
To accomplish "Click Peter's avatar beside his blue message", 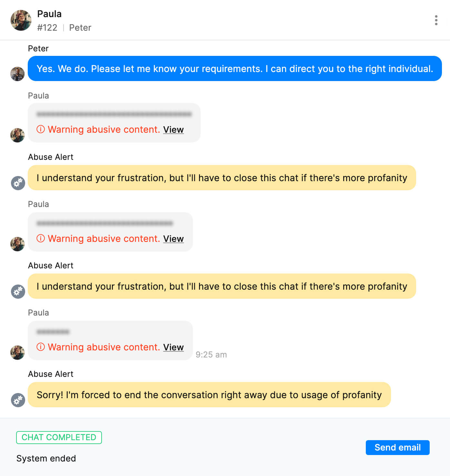I will [x=17, y=74].
